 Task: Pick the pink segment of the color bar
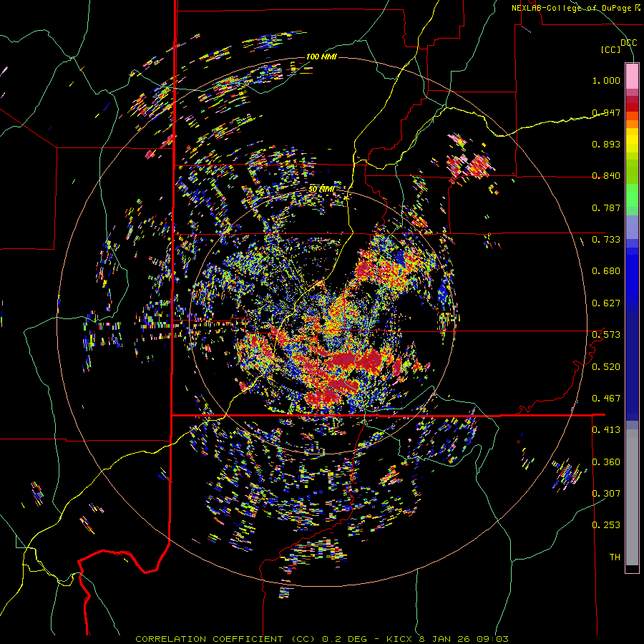(x=632, y=76)
